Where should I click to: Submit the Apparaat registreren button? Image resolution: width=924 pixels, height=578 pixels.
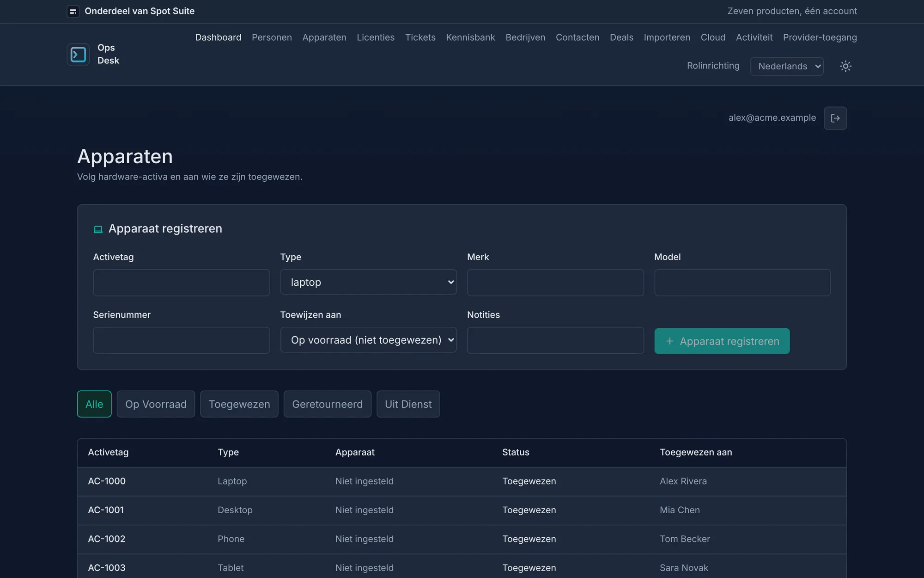point(722,341)
